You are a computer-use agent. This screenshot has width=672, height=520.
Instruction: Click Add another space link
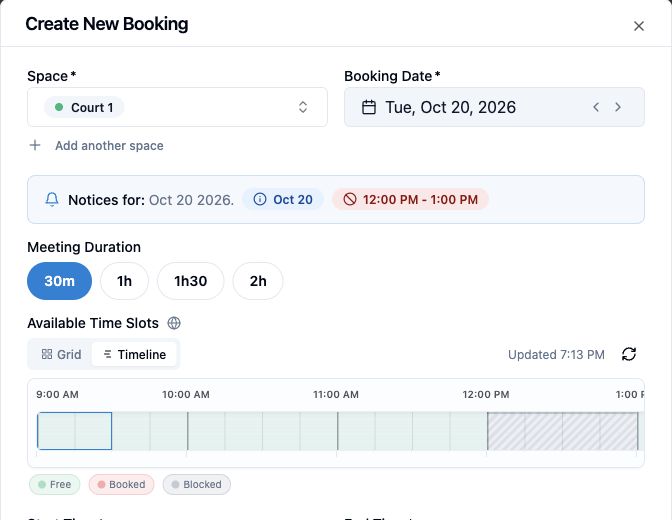pyautogui.click(x=109, y=146)
